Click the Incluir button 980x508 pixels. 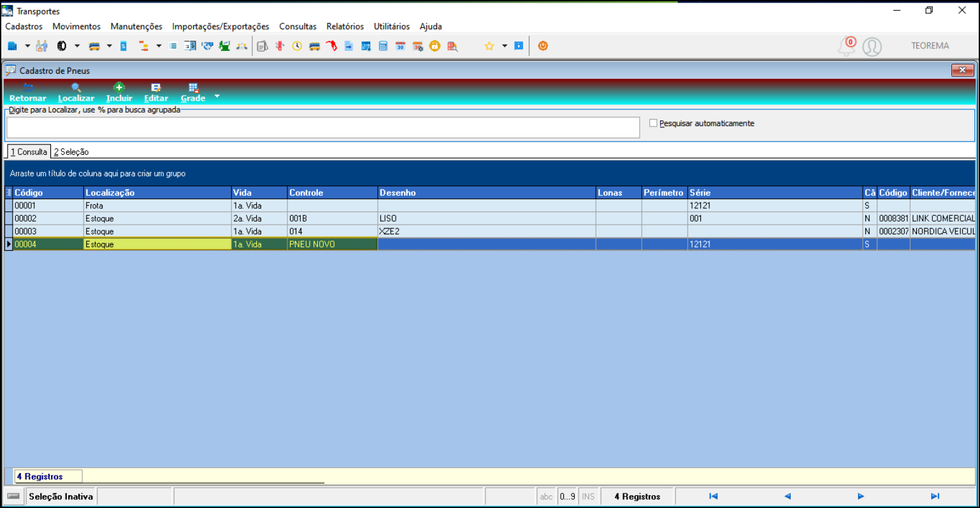pyautogui.click(x=119, y=92)
